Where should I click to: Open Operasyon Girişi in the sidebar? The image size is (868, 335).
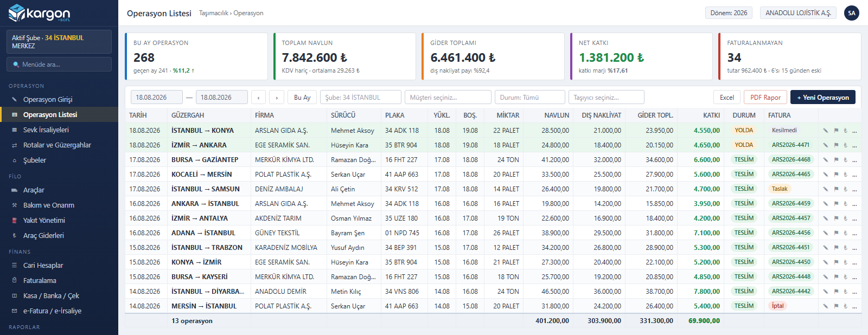(x=59, y=100)
